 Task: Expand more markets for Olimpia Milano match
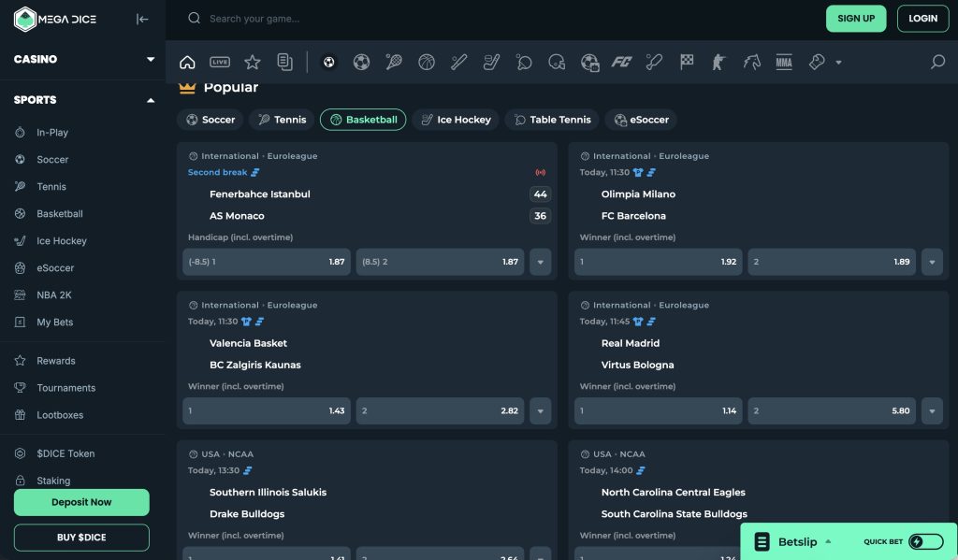pyautogui.click(x=932, y=262)
